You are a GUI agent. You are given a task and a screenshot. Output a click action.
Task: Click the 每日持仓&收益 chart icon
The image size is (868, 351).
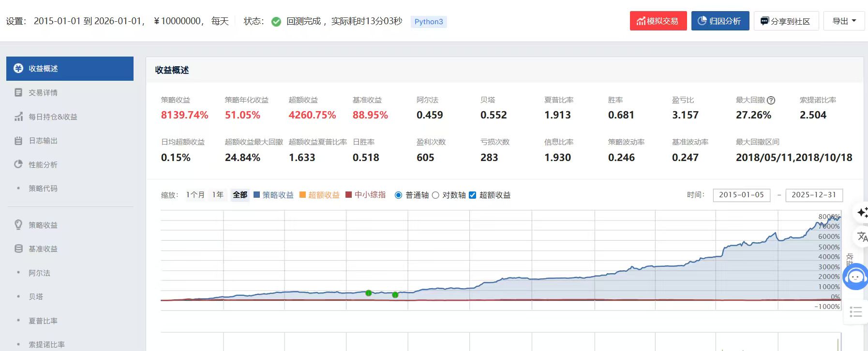point(18,117)
